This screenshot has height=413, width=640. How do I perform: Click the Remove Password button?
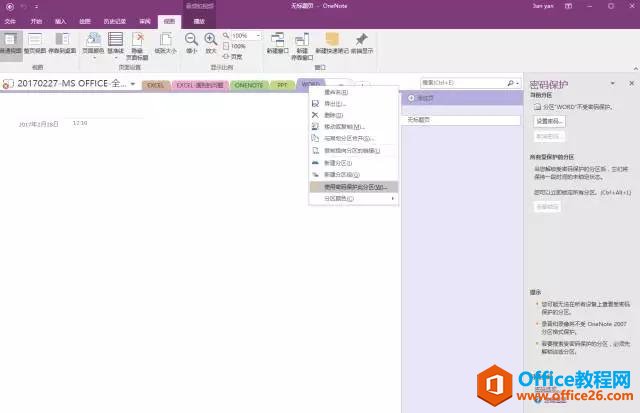click(549, 136)
